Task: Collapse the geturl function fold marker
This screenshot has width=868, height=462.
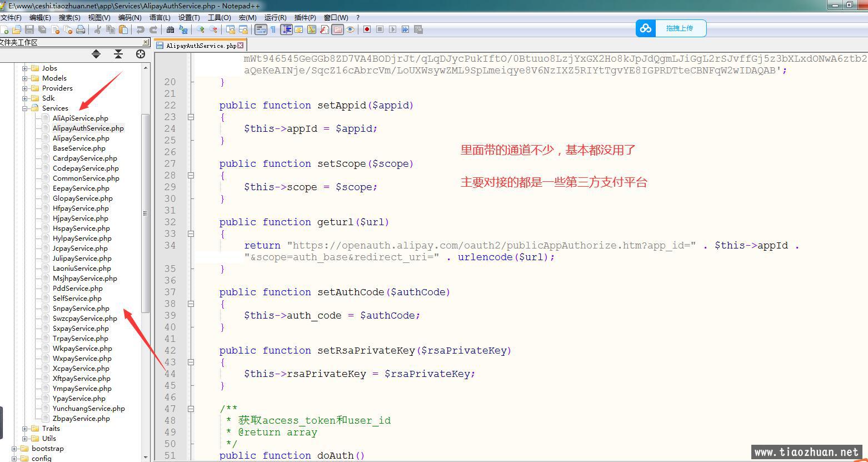Action: [x=191, y=234]
